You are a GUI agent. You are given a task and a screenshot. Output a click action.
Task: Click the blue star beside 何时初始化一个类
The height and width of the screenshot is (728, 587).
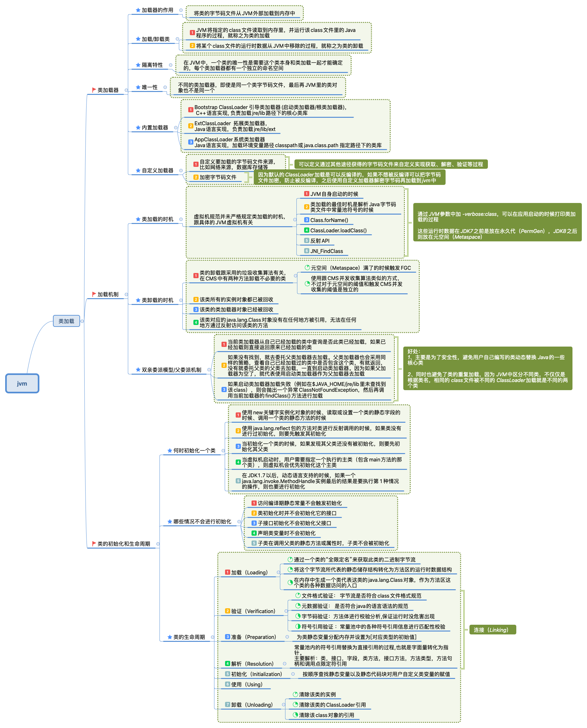[x=170, y=450]
